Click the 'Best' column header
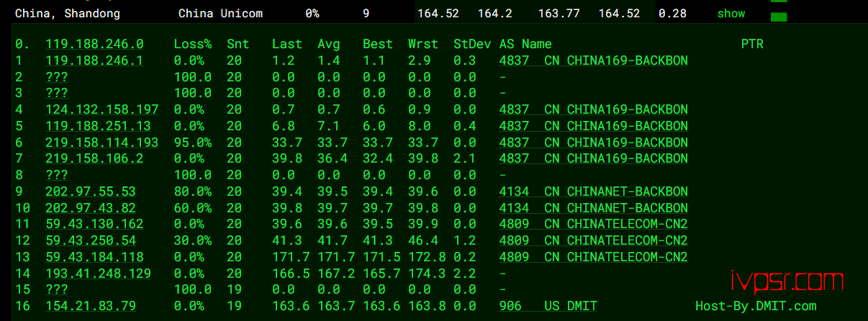The image size is (868, 321). (378, 45)
